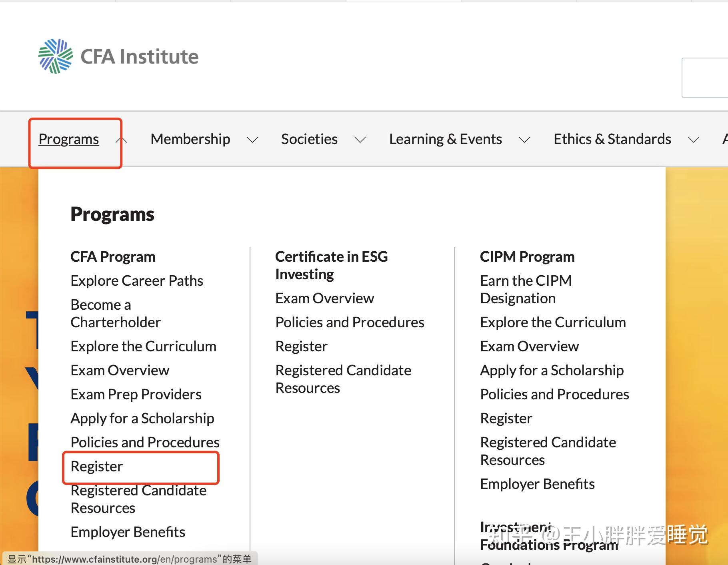728x565 pixels.
Task: Expand the Societies dropdown chevron
Action: click(x=360, y=140)
